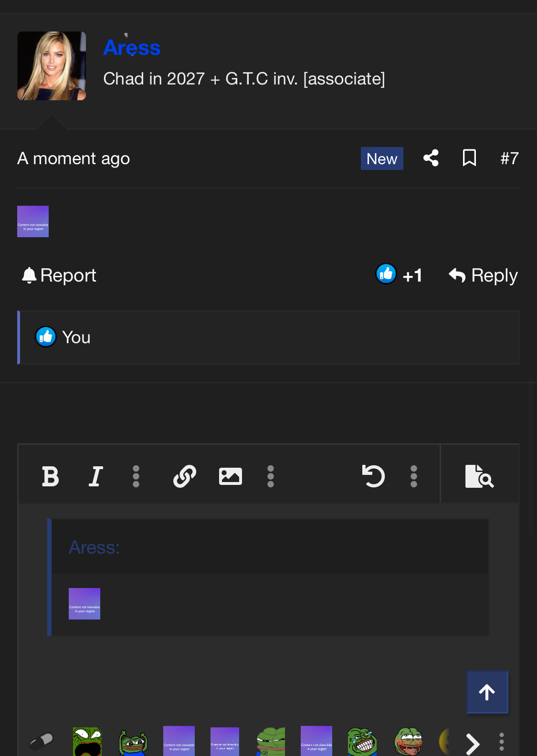Insert the Pepe emoji with the blue shirt
The width and height of the screenshot is (537, 756).
click(x=133, y=742)
